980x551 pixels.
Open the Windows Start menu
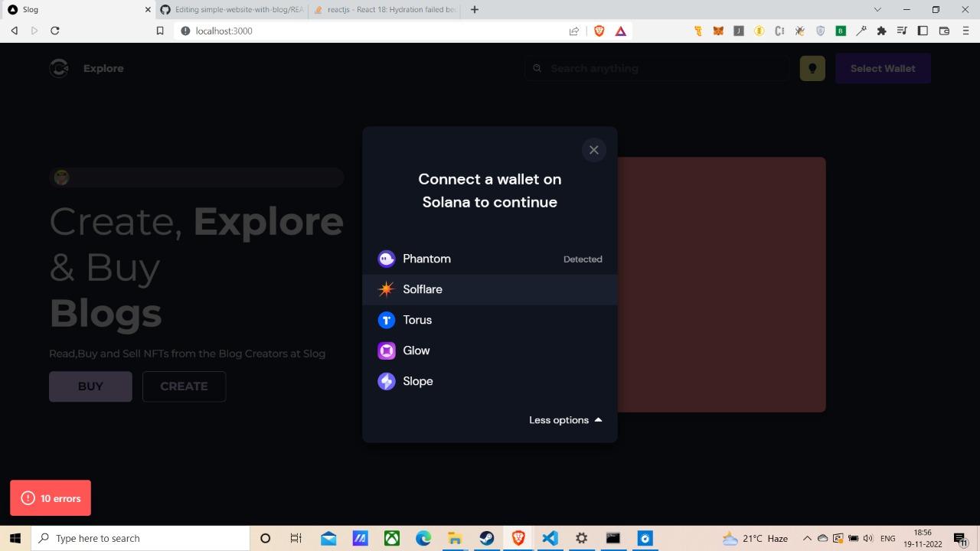tap(15, 538)
